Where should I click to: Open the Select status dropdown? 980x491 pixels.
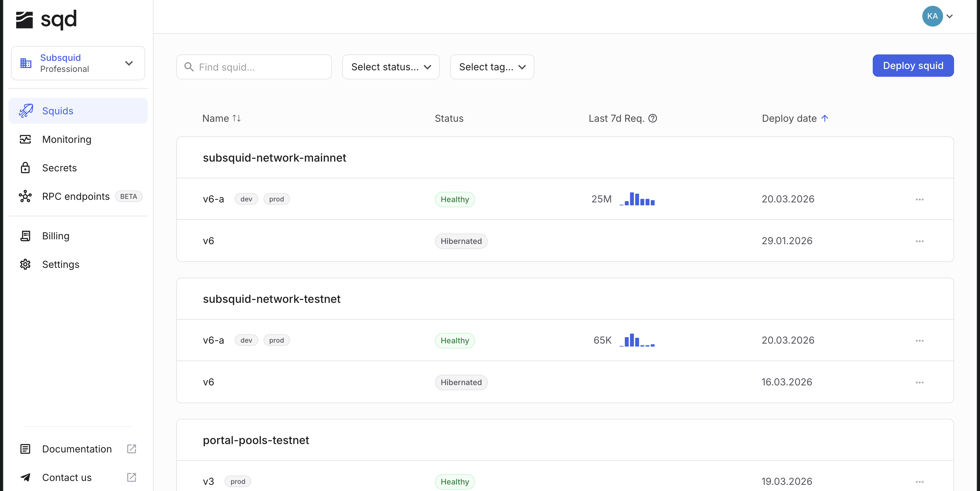coord(391,67)
